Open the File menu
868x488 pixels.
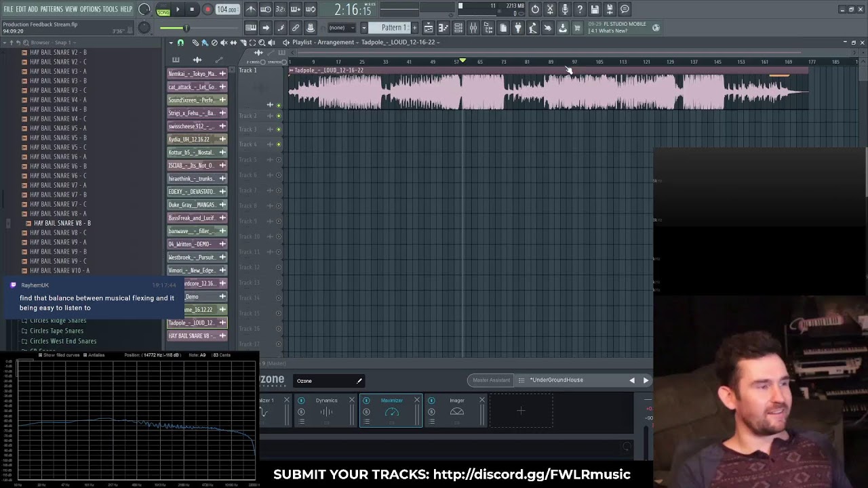coord(8,9)
